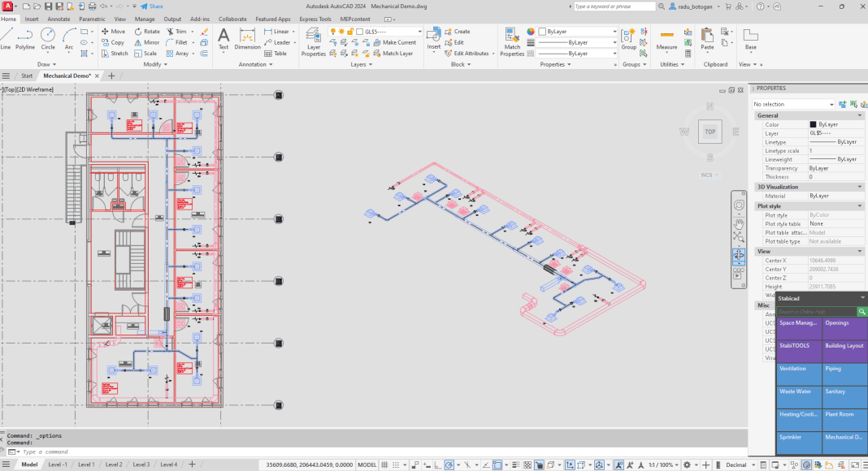This screenshot has height=471, width=868.
Task: Collapse the 3D Visualization section
Action: tap(861, 187)
